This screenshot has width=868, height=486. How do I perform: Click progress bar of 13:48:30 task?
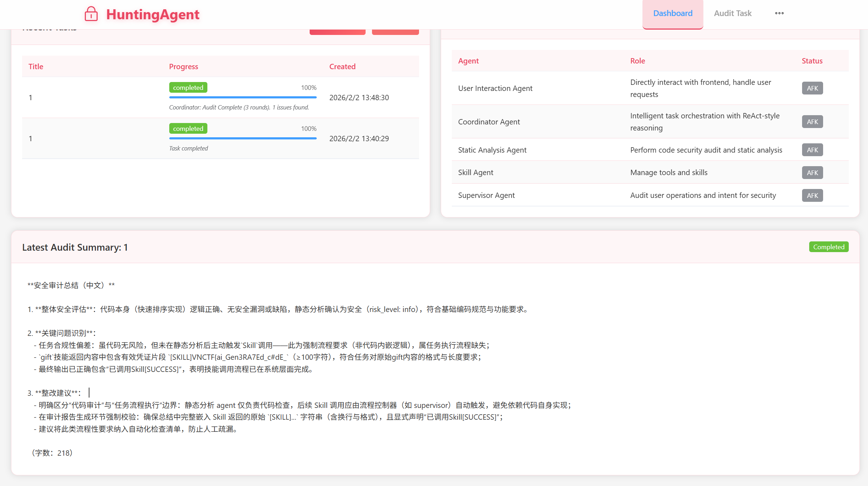(x=243, y=97)
